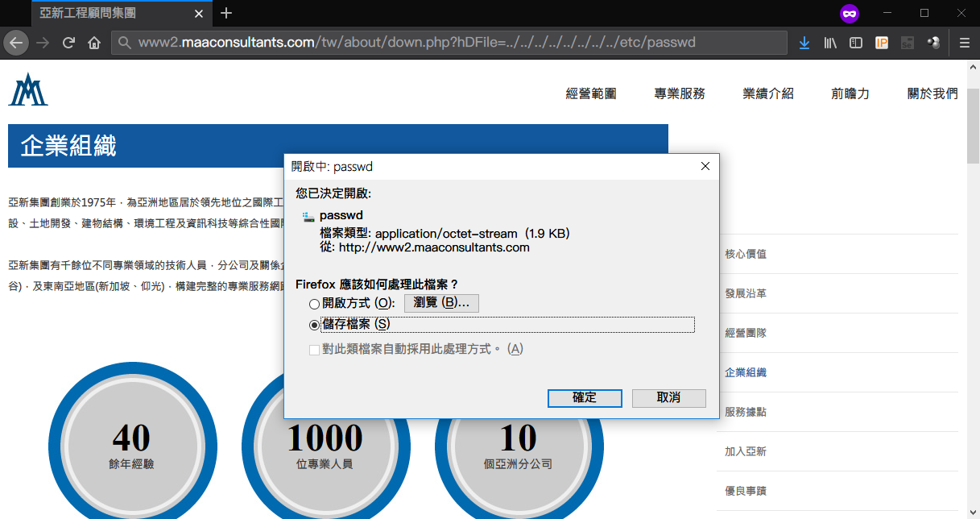Reload the current page
This screenshot has height=519, width=980.
(x=68, y=43)
